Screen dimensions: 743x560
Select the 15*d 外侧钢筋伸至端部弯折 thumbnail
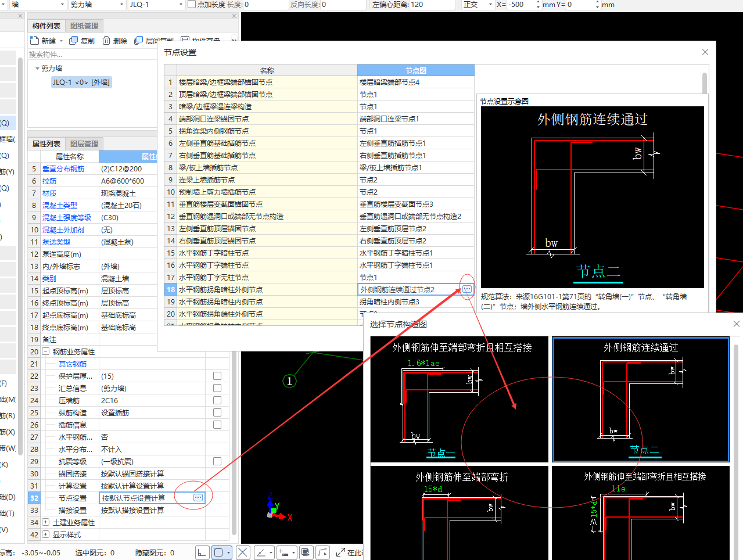[x=460, y=513]
